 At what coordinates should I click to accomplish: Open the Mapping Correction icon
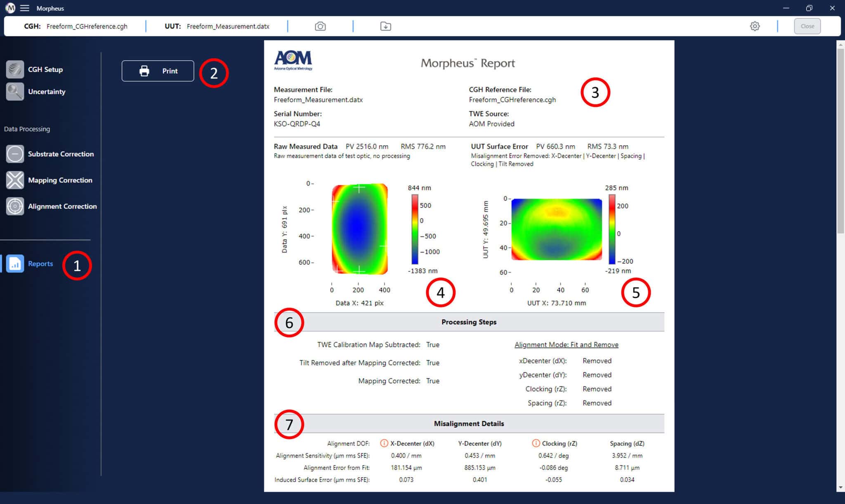tap(15, 180)
